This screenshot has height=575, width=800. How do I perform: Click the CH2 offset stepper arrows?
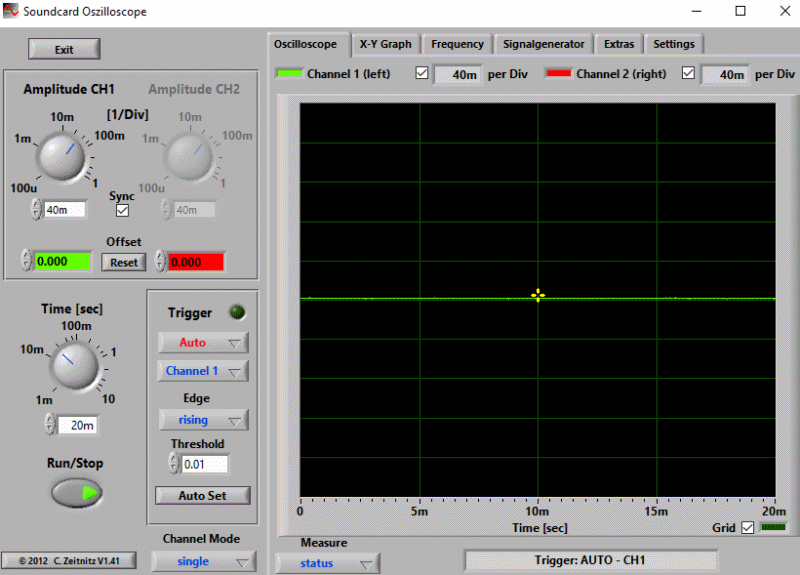click(x=160, y=261)
